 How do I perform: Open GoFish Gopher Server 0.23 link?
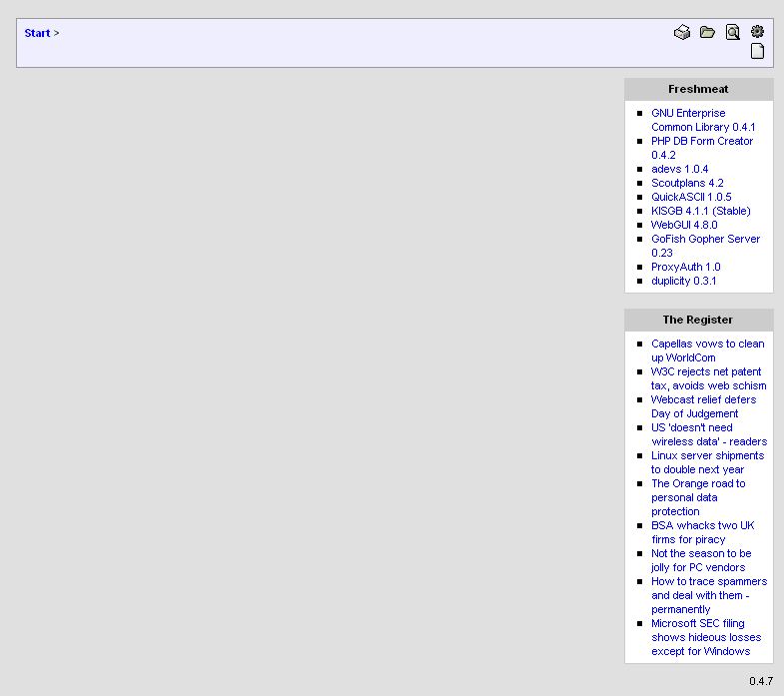point(705,246)
